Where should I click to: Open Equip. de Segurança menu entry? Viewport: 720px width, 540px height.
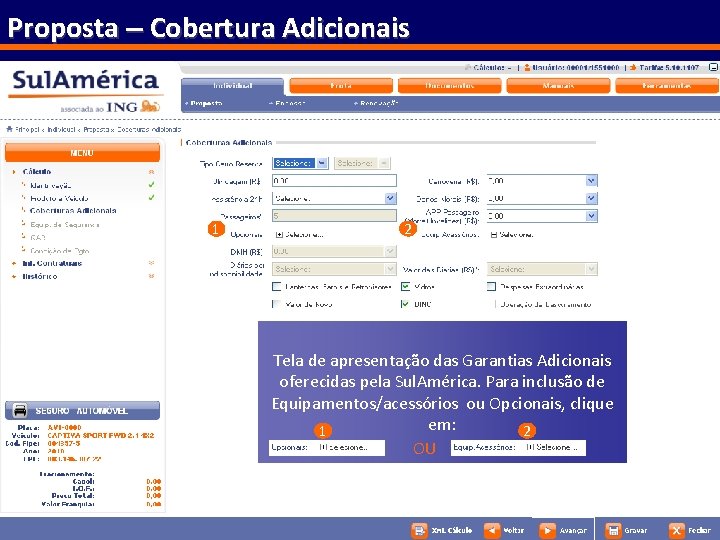pos(65,225)
